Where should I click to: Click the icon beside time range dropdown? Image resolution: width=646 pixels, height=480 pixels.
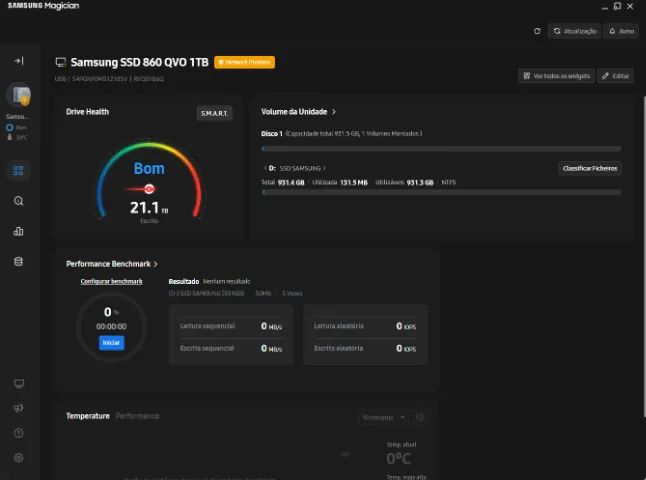pos(419,417)
